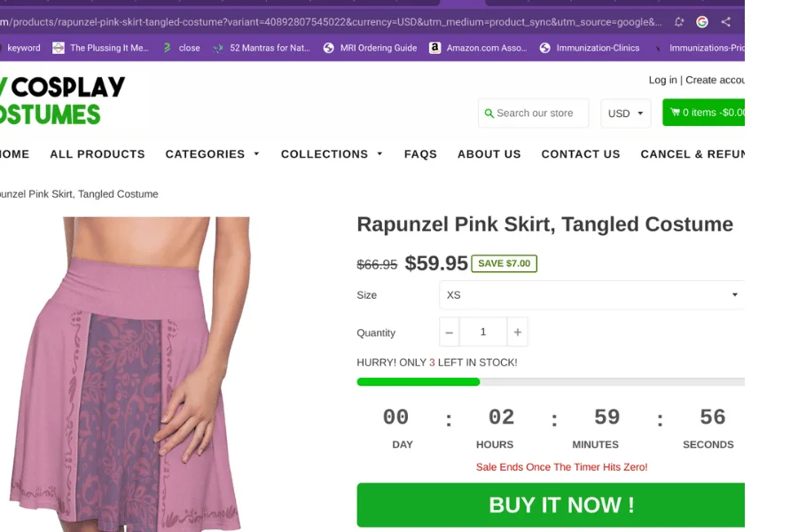Open the USD currency selector
Viewport: 798px width, 532px height.
tap(625, 113)
